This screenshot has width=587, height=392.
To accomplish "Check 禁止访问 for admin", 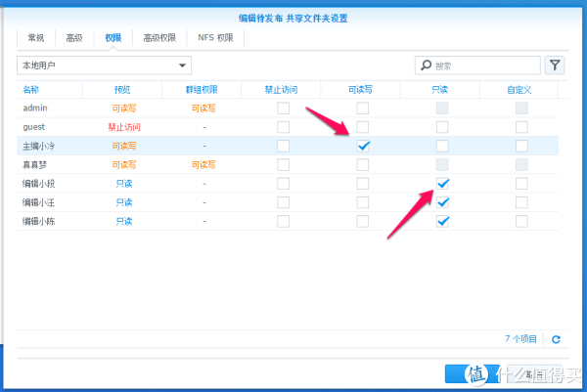I will pos(283,109).
